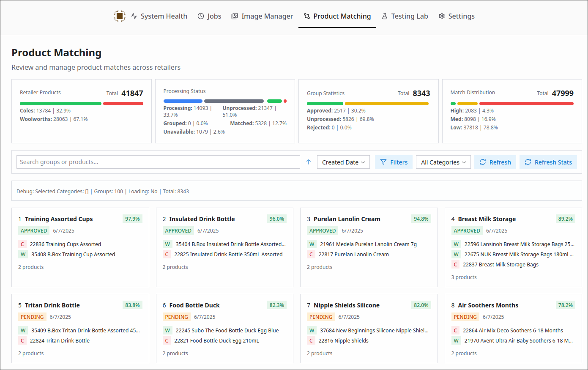Click the Testing Lab flask icon
The image size is (588, 370).
385,16
